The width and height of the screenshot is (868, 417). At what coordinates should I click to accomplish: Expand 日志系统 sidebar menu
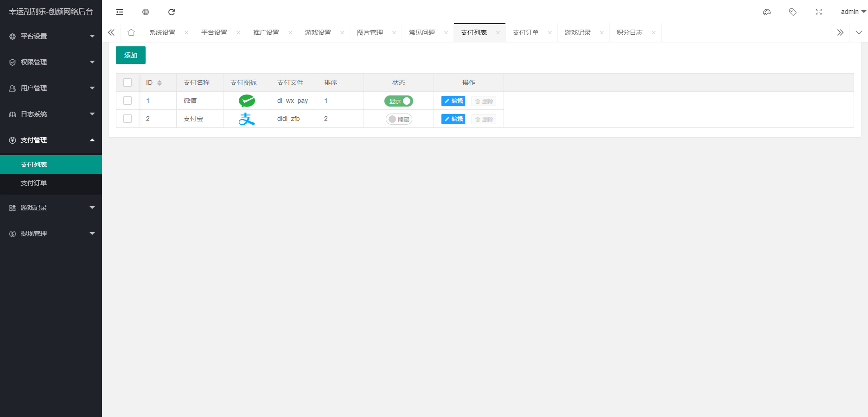coord(51,114)
